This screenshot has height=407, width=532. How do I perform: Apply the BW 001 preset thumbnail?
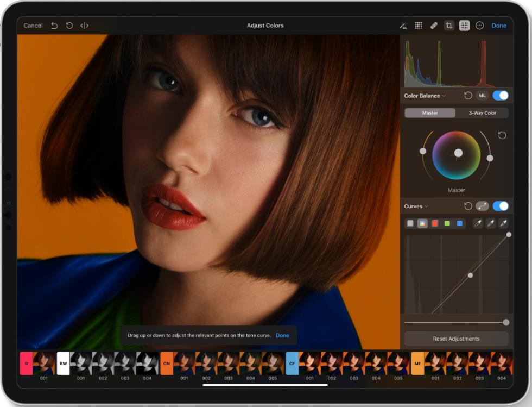pos(81,364)
